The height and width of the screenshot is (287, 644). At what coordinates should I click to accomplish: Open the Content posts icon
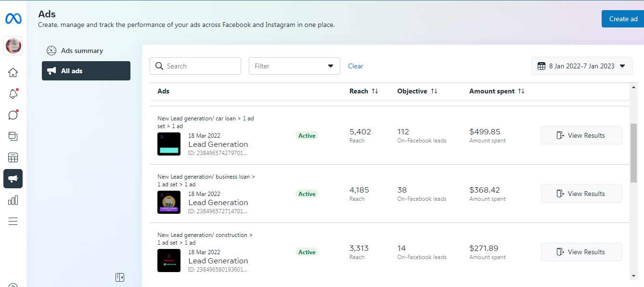pyautogui.click(x=13, y=136)
